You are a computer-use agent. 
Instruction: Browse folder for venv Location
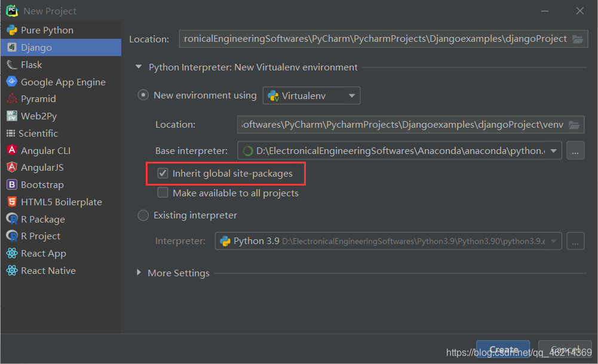574,125
